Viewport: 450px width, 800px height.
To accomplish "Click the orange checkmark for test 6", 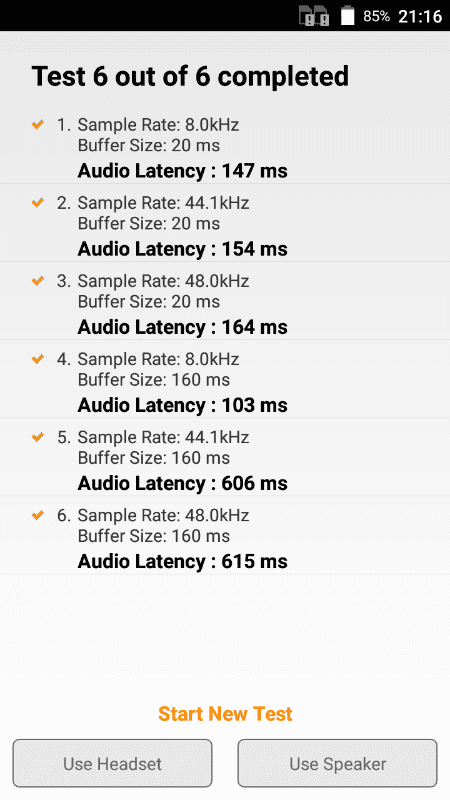I will coord(38,515).
